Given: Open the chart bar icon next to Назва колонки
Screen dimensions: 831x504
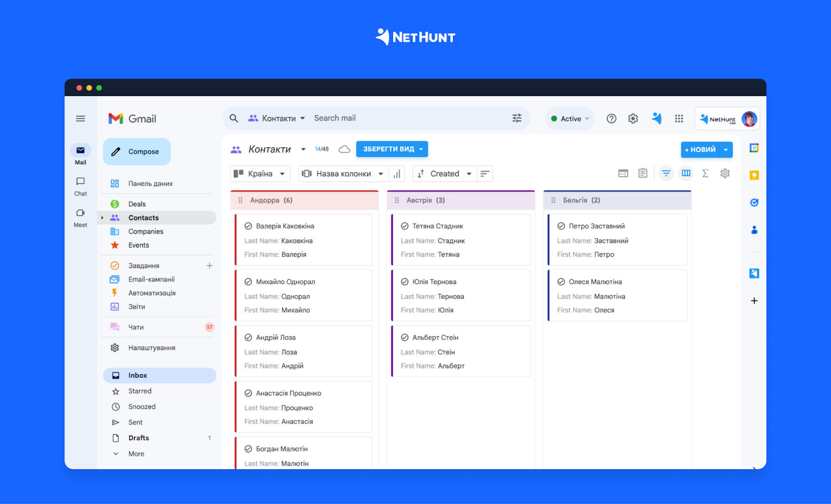Looking at the screenshot, I should coord(397,174).
